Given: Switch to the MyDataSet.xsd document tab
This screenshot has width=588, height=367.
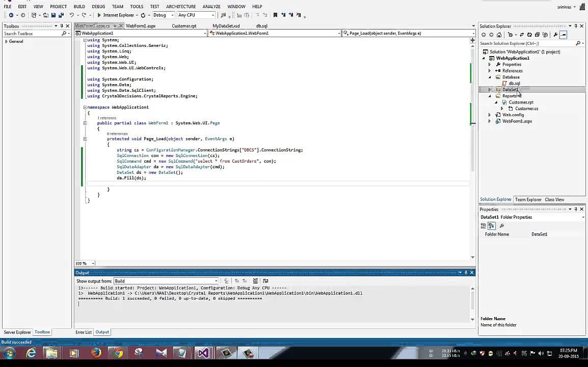Looking at the screenshot, I should 226,26.
